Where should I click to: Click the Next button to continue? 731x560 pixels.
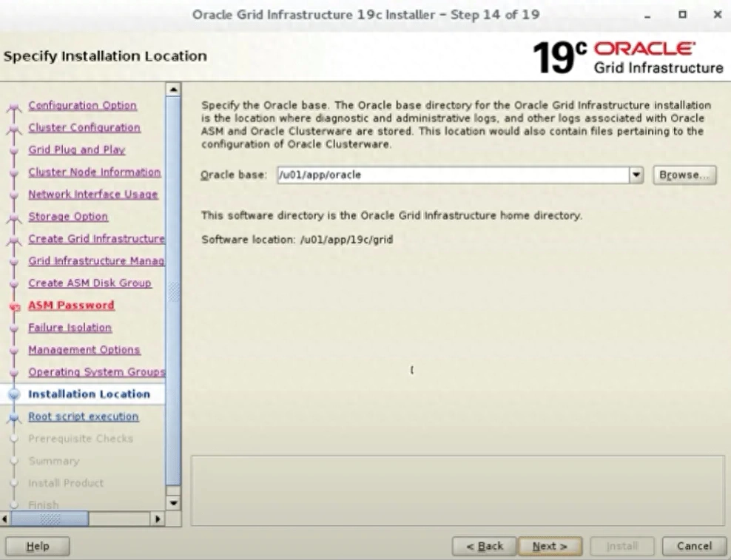click(x=550, y=546)
